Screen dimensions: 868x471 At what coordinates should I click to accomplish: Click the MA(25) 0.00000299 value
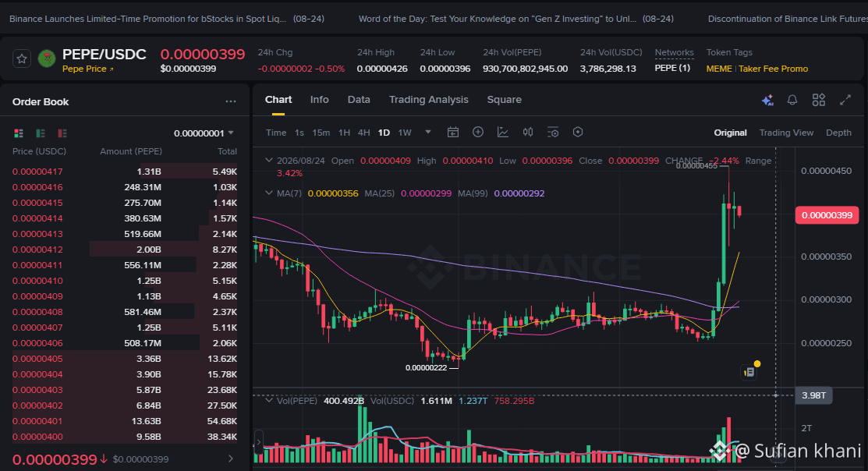[x=426, y=193]
